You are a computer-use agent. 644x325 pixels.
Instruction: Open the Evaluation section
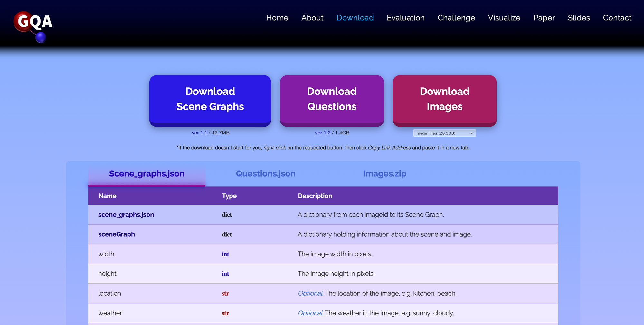(405, 18)
